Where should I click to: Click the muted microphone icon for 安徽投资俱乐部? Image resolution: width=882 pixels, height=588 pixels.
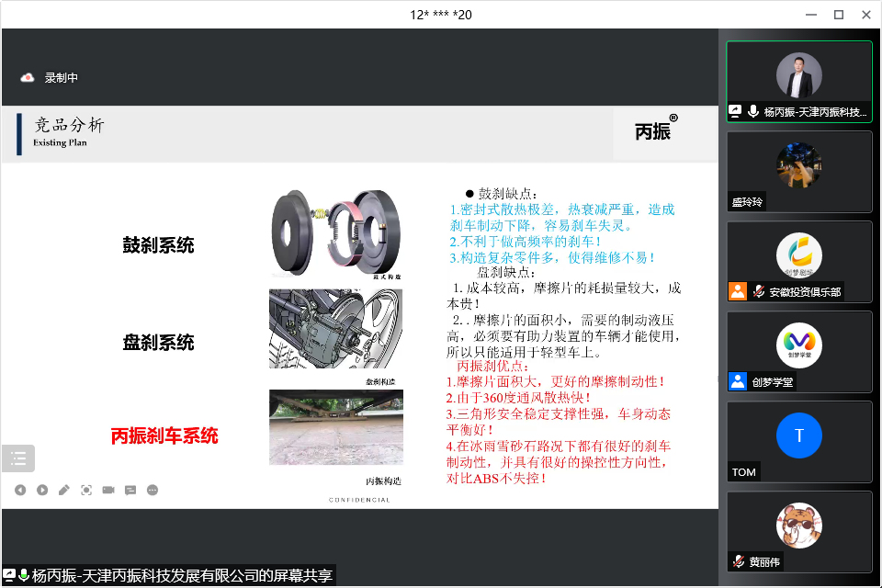pos(759,291)
